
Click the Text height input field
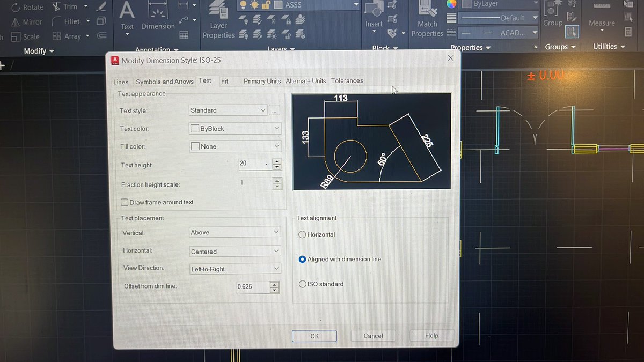click(x=255, y=164)
